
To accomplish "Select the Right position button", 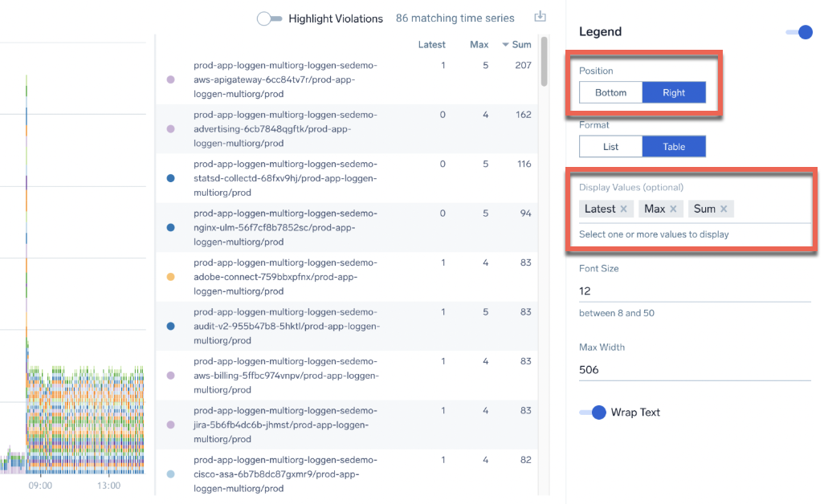I will tap(674, 92).
